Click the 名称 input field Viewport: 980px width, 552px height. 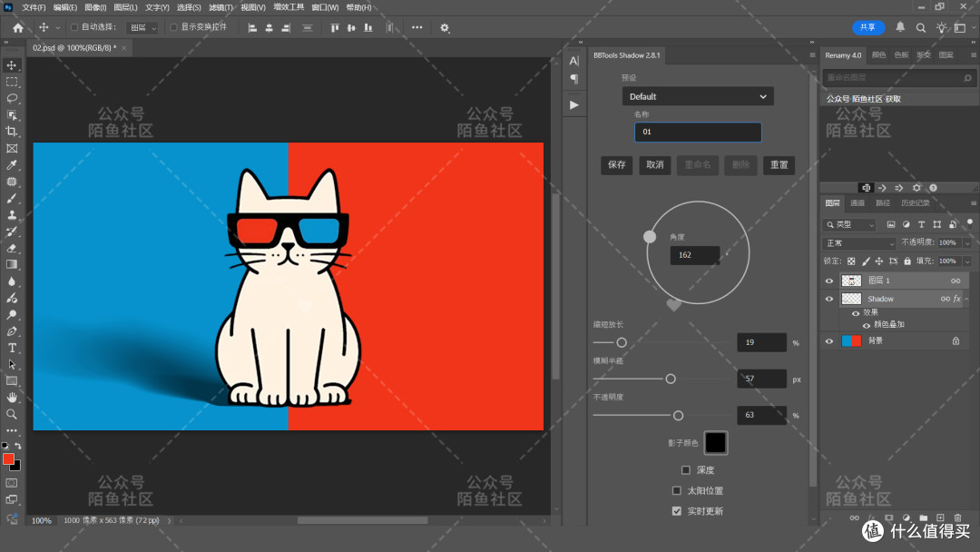(x=698, y=132)
